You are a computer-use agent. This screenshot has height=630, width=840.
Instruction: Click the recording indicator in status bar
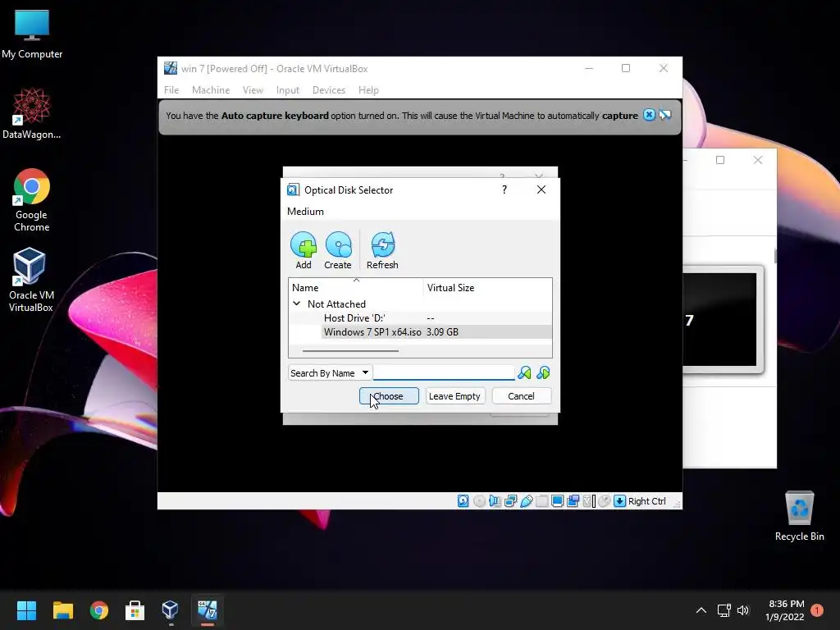tap(573, 501)
